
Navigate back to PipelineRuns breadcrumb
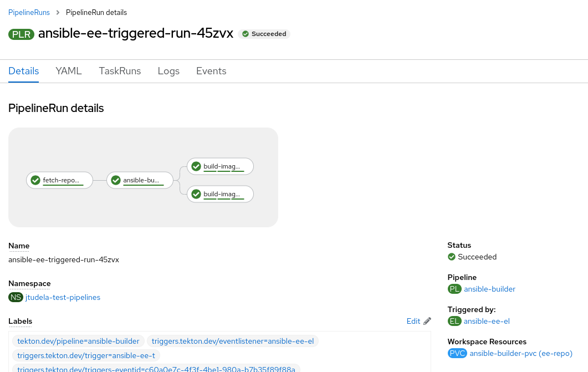[x=29, y=12]
